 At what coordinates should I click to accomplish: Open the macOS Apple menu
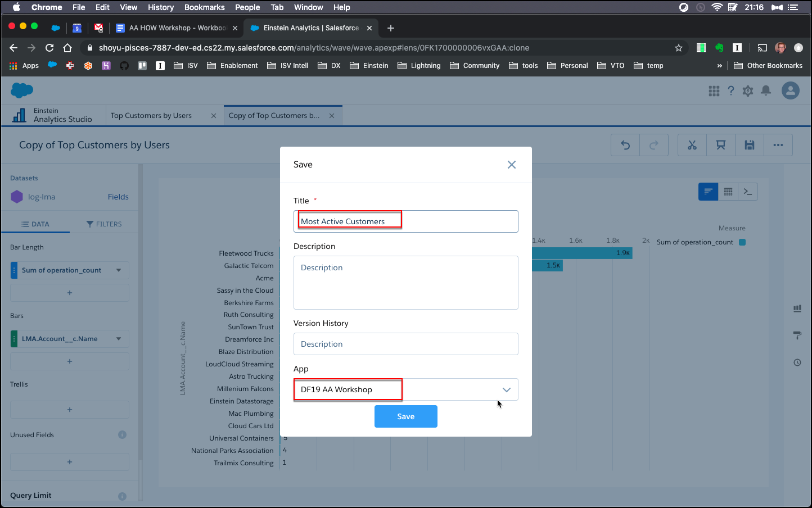16,7
